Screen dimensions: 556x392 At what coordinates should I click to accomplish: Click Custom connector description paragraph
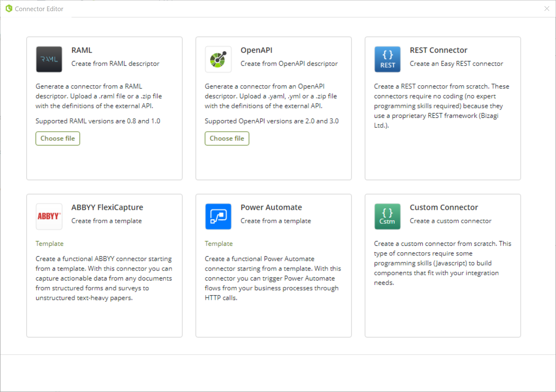point(443,263)
